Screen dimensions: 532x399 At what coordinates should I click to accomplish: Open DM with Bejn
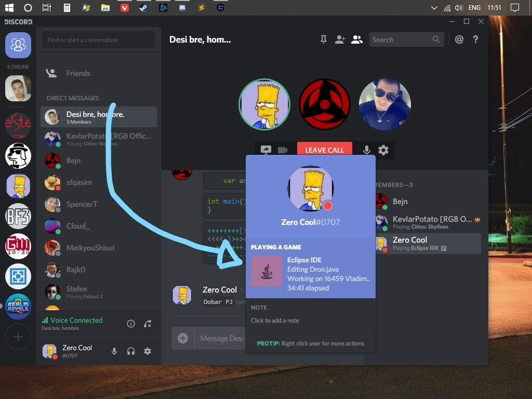click(x=98, y=161)
